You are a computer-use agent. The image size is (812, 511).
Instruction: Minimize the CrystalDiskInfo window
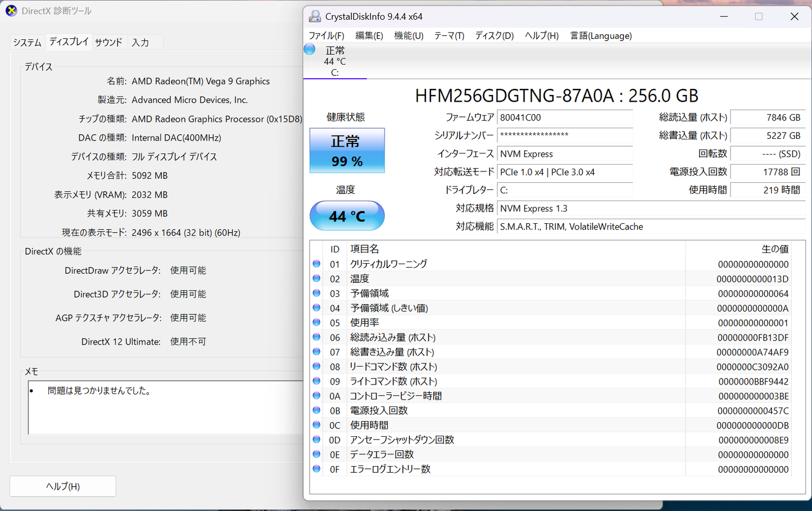(x=724, y=16)
